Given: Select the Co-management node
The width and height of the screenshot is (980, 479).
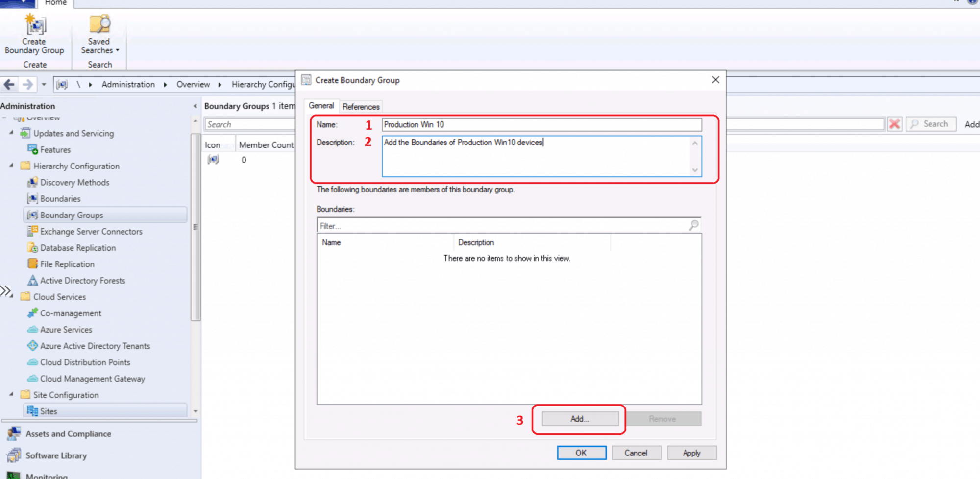Looking at the screenshot, I should (71, 313).
